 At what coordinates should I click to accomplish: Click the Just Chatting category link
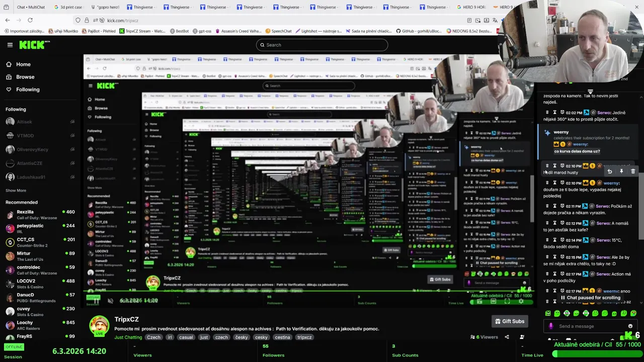coord(128,337)
